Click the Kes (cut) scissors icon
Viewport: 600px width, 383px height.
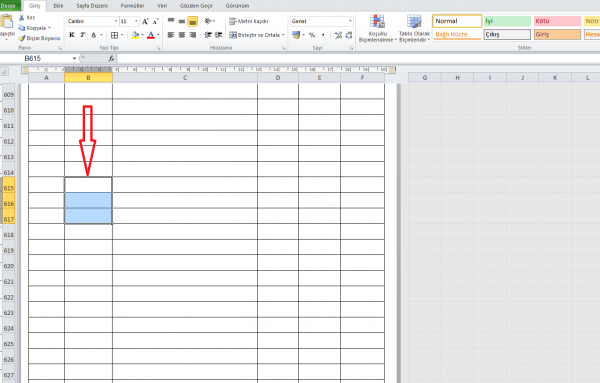point(22,18)
